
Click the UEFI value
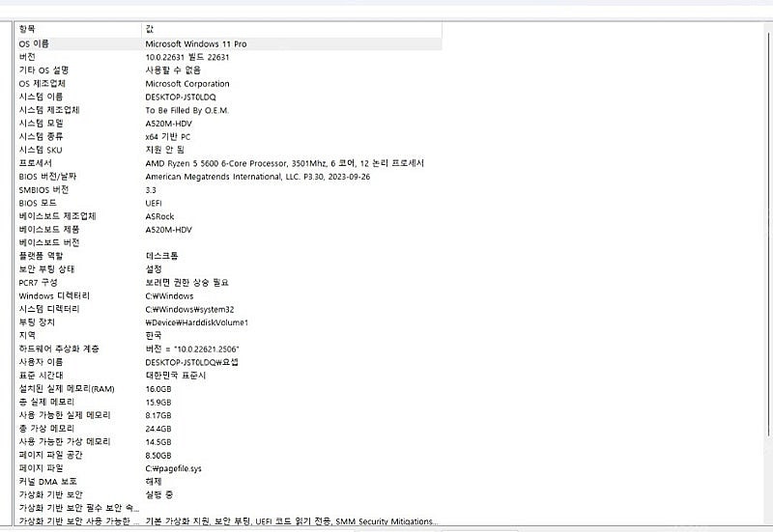154,203
